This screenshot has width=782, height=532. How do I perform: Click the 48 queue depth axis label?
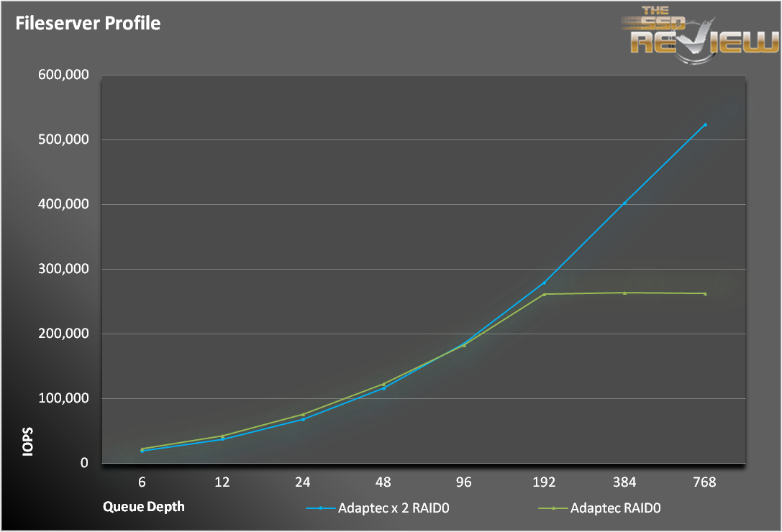383,482
